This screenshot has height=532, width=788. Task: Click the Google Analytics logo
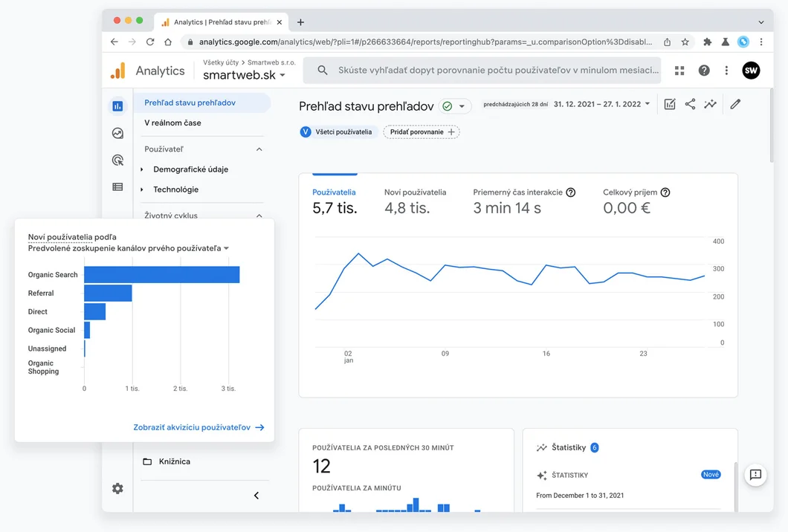pyautogui.click(x=118, y=71)
